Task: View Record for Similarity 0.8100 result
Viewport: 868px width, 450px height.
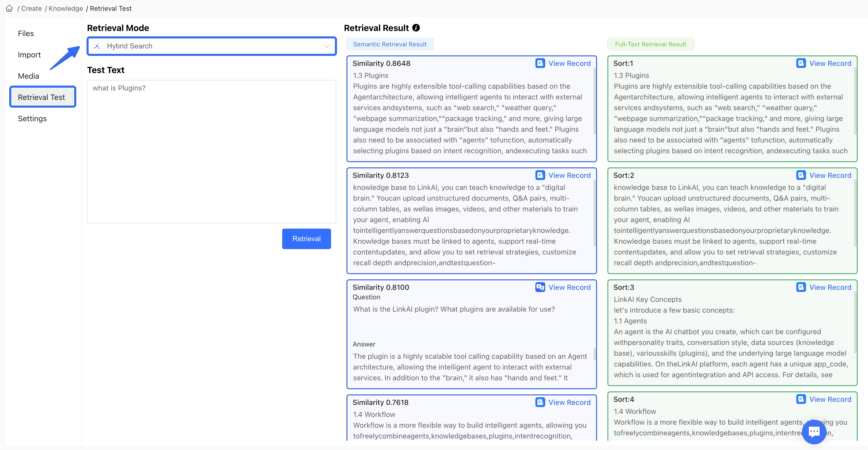Action: pyautogui.click(x=569, y=288)
